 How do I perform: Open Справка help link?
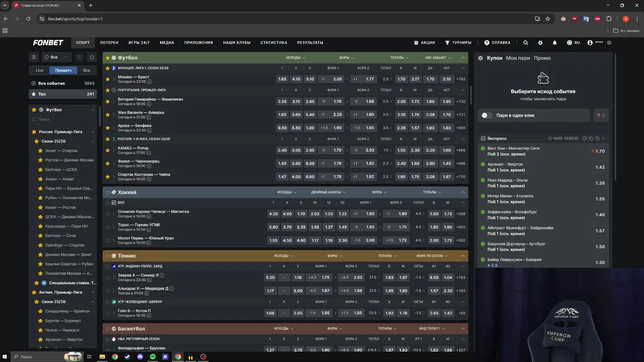497,43
